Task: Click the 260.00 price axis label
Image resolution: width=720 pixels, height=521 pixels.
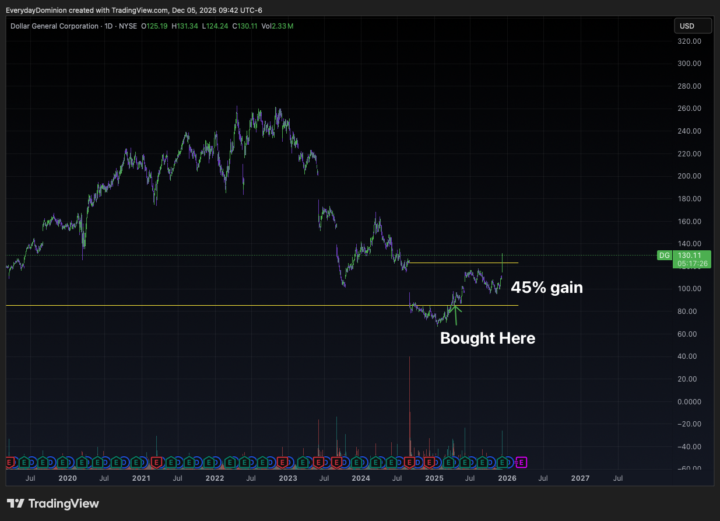Action: (x=689, y=108)
